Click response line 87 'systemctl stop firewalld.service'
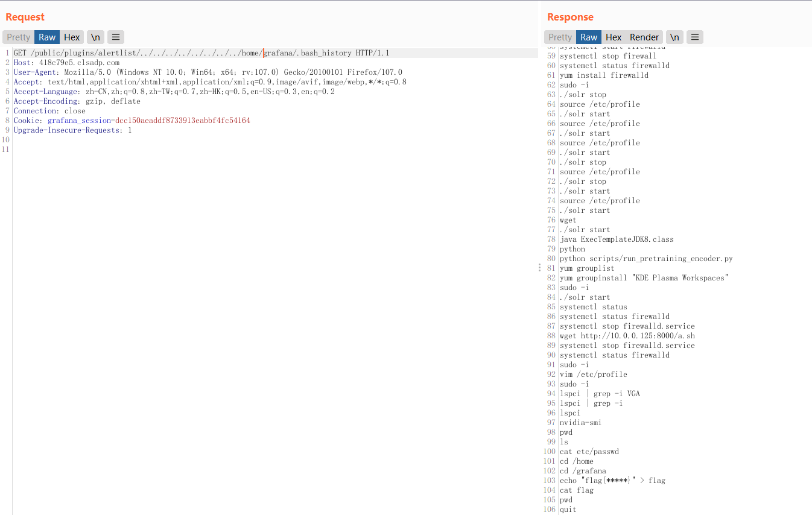812x515 pixels. pos(627,326)
